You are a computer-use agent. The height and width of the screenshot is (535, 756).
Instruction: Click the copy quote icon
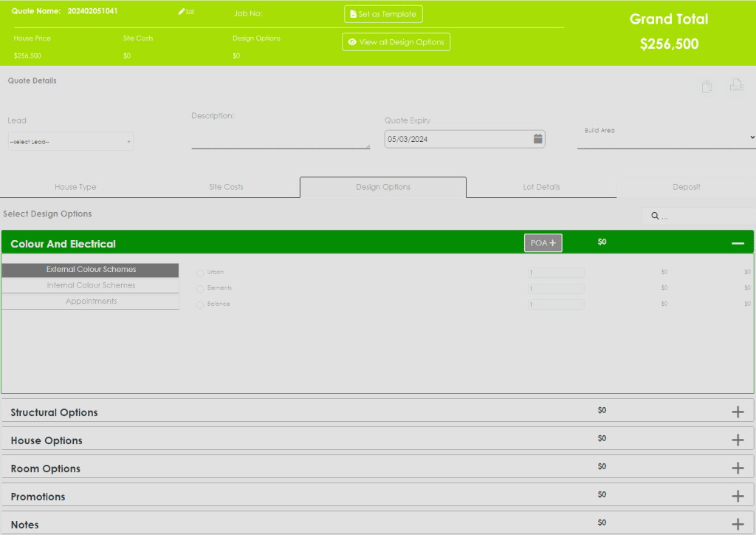(707, 86)
